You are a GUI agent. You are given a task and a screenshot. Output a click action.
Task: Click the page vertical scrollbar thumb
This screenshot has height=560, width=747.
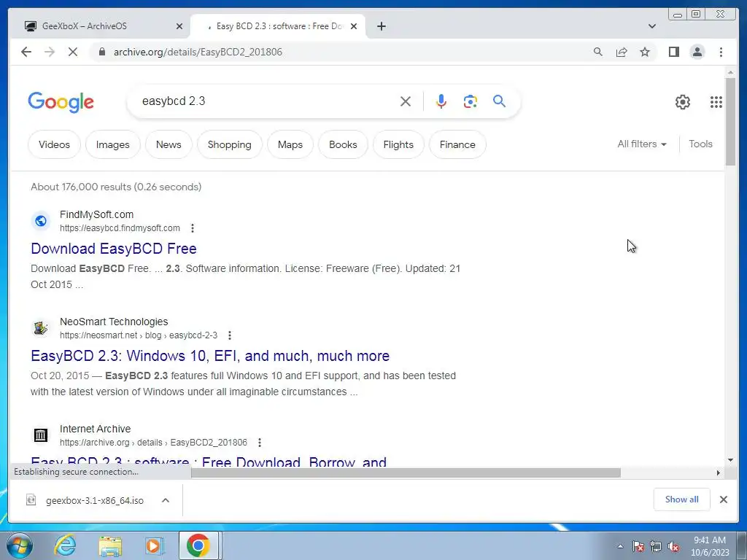[730, 122]
